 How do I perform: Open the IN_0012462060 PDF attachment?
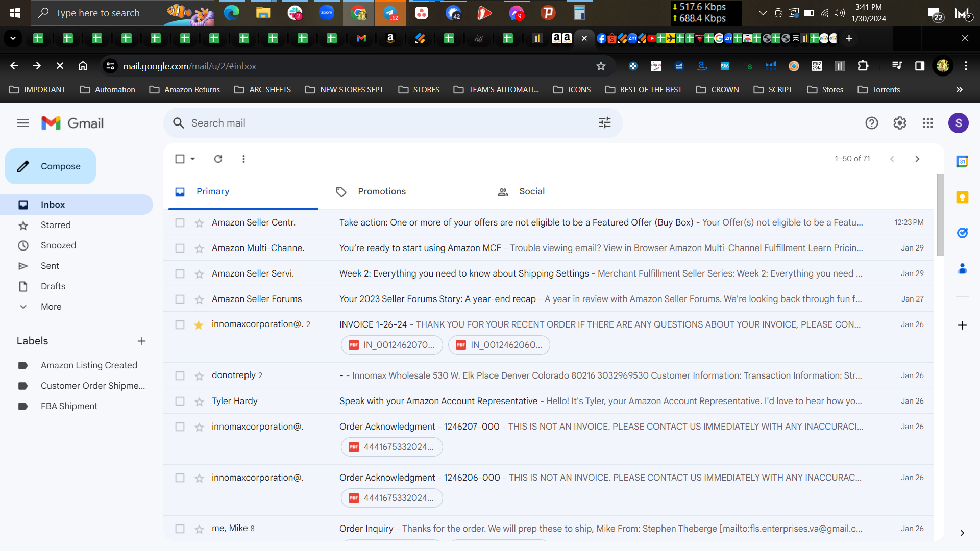[x=499, y=345]
